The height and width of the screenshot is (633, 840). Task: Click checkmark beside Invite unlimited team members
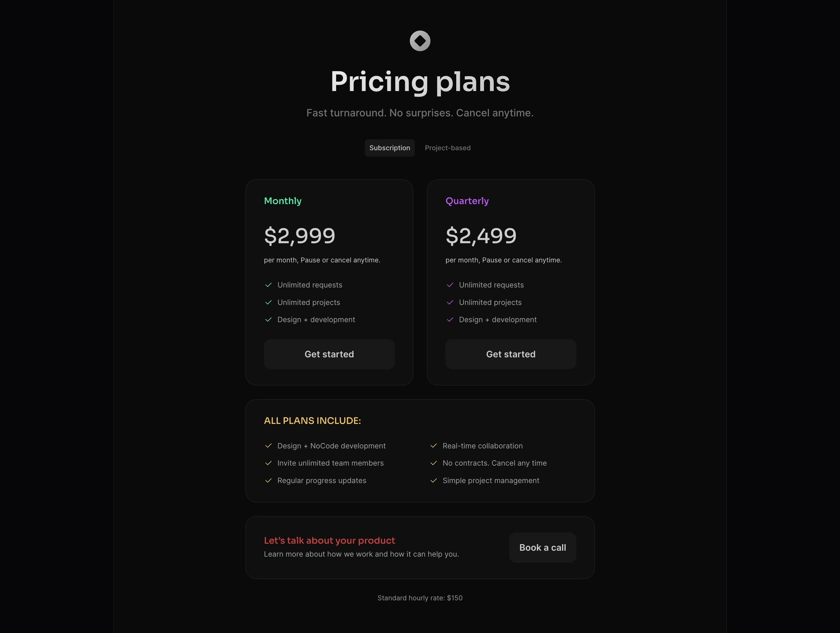tap(268, 463)
